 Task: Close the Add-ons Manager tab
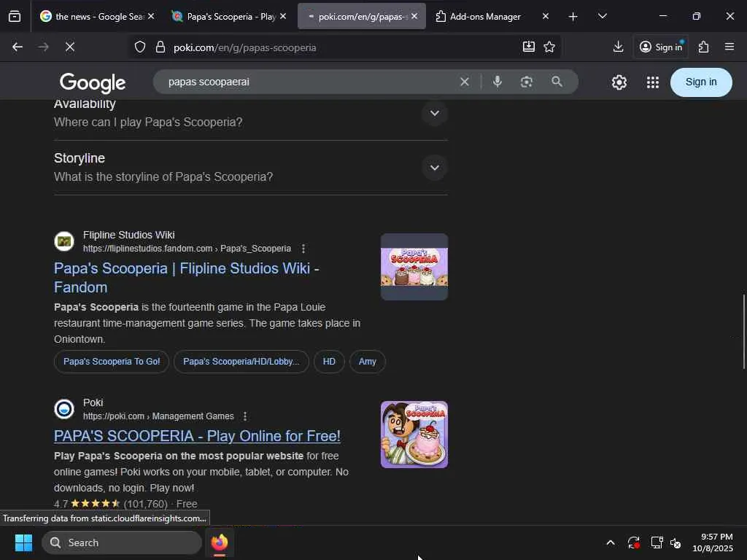click(546, 16)
